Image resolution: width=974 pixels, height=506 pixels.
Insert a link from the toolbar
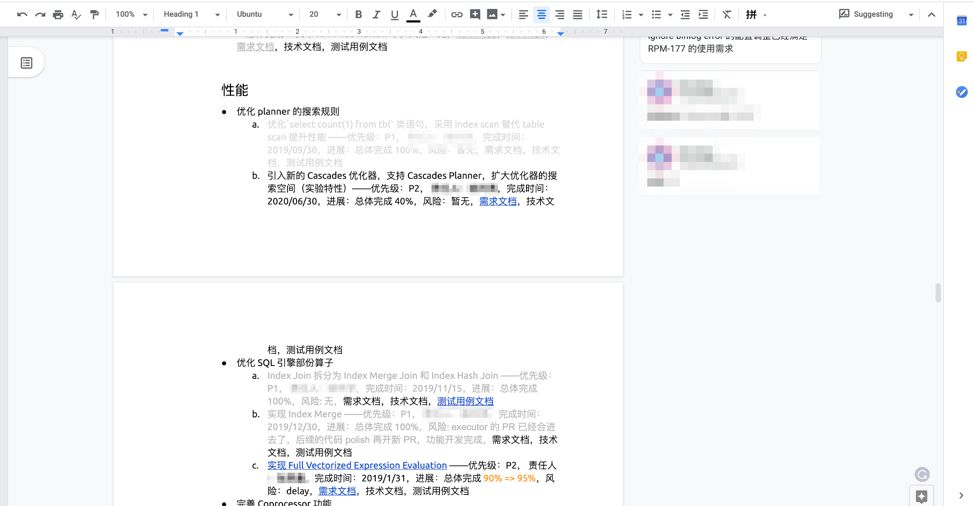tap(457, 15)
